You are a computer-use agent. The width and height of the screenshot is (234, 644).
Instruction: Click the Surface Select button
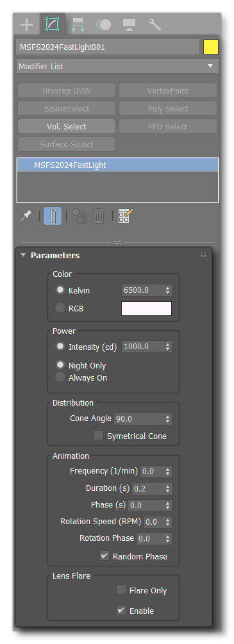67,145
